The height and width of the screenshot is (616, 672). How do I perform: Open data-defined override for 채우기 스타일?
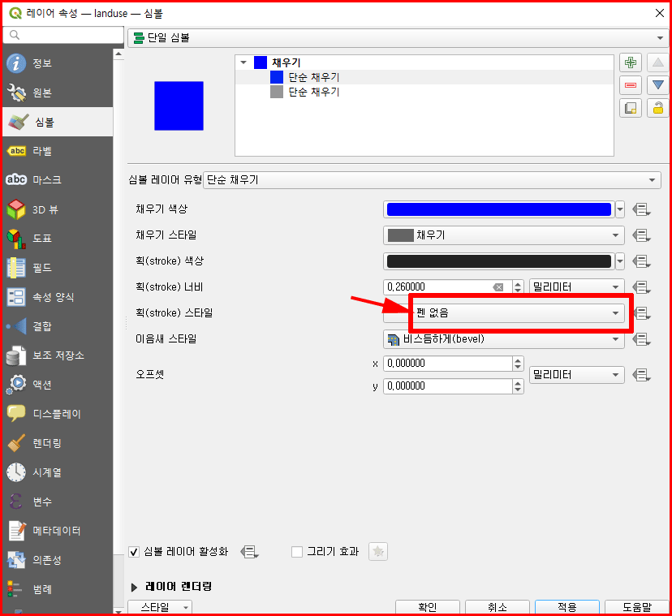(x=642, y=235)
